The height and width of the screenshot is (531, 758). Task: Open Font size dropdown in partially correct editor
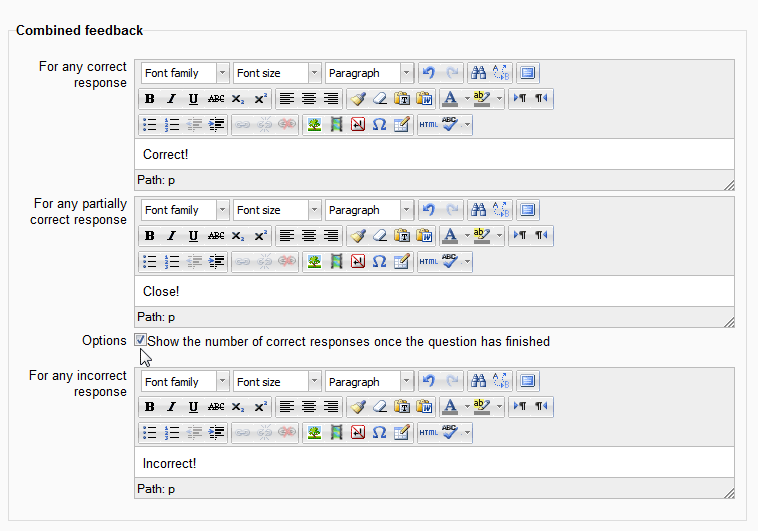pos(277,210)
